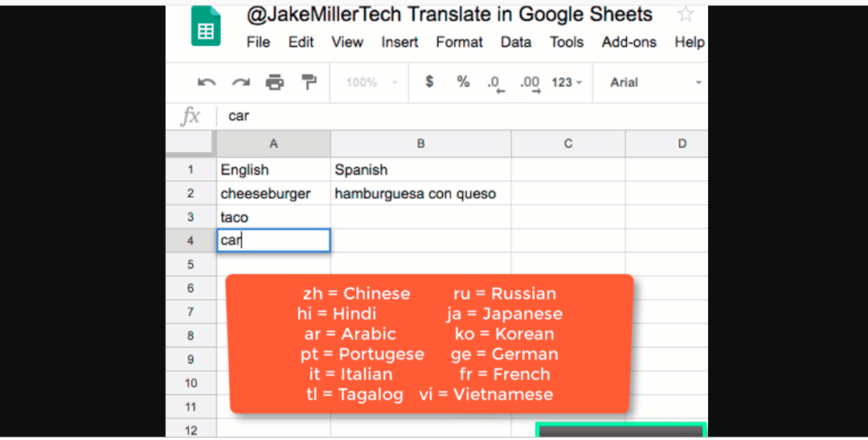The image size is (868, 440).
Task: Select the hamburguesa con queso cell
Action: [x=420, y=193]
